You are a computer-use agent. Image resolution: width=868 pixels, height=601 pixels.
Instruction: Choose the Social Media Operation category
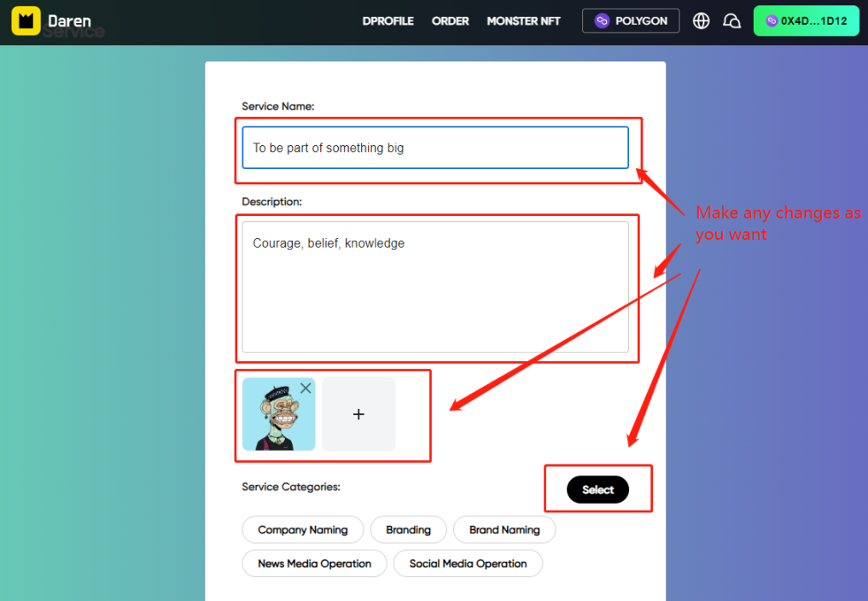[x=468, y=563]
